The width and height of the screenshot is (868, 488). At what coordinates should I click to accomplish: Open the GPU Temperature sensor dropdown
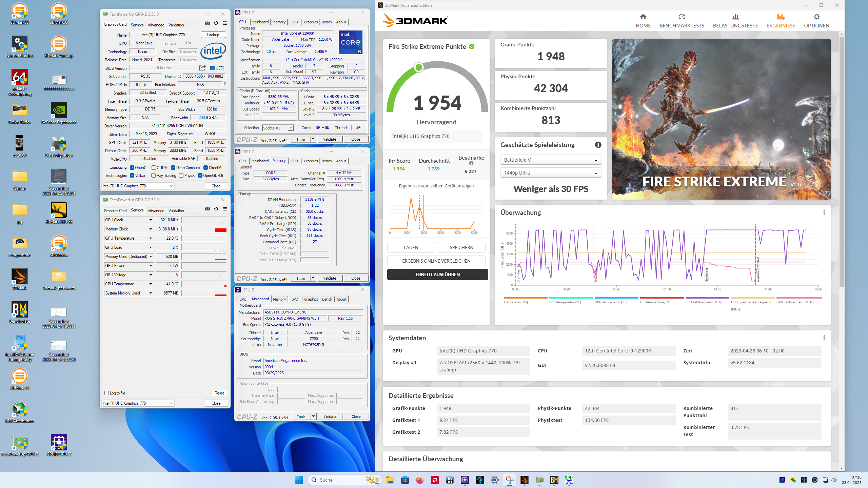click(151, 238)
